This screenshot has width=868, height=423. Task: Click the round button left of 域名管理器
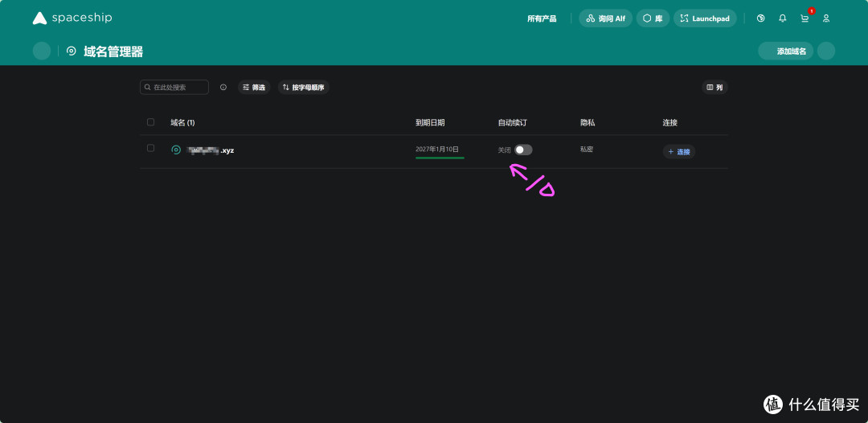42,51
